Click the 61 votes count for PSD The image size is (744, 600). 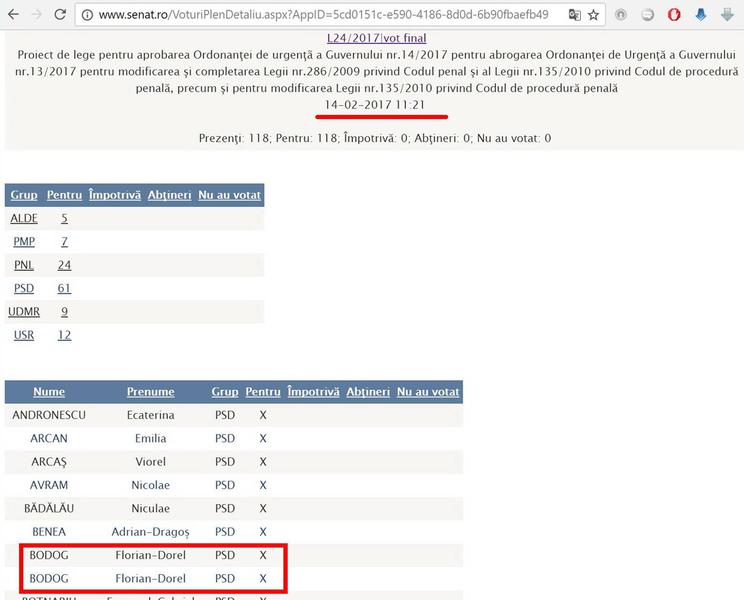click(64, 288)
